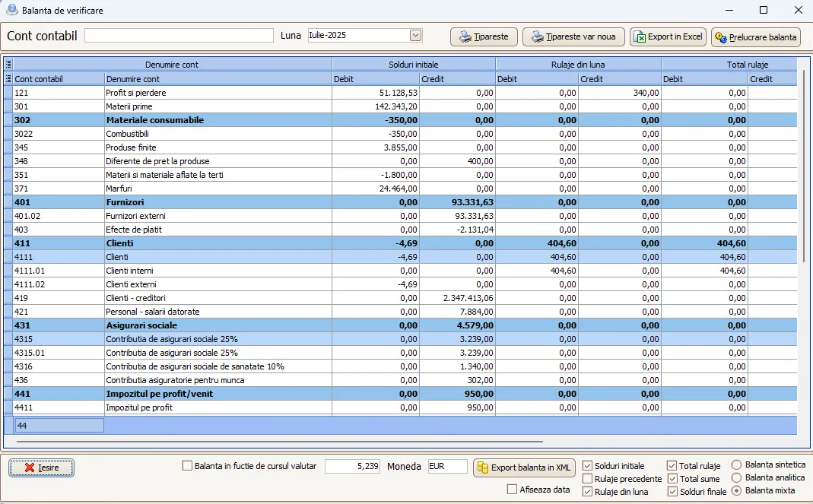813x504 pixels.
Task: Click the Iesire exit button
Action: (x=42, y=468)
